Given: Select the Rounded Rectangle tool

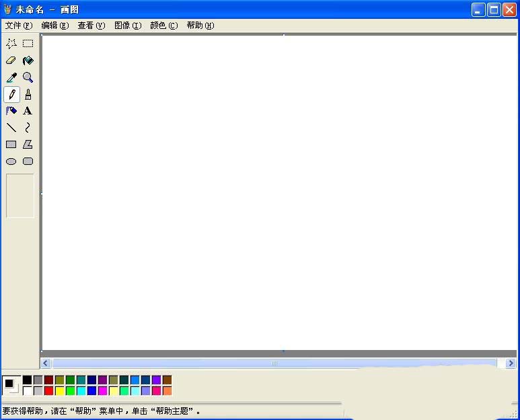Looking at the screenshot, I should (28, 162).
